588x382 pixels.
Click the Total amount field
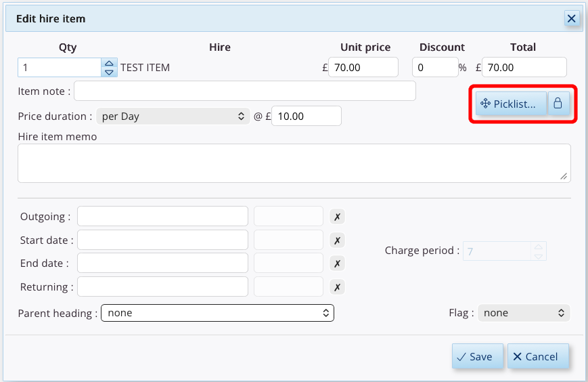[x=524, y=68]
